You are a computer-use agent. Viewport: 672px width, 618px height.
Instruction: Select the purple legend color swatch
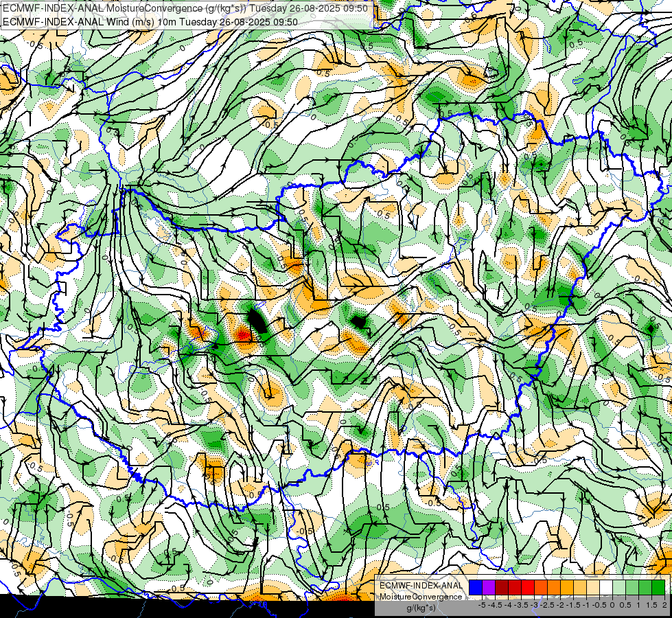[x=489, y=588]
